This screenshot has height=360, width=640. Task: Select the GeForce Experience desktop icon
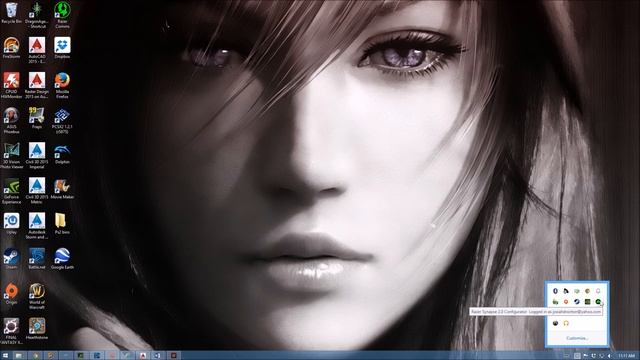(11, 191)
